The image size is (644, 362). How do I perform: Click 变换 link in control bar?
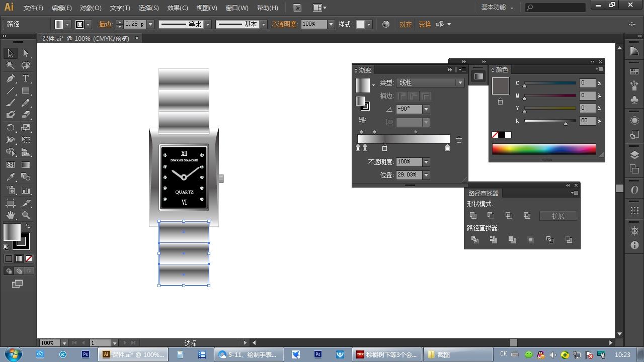click(425, 24)
